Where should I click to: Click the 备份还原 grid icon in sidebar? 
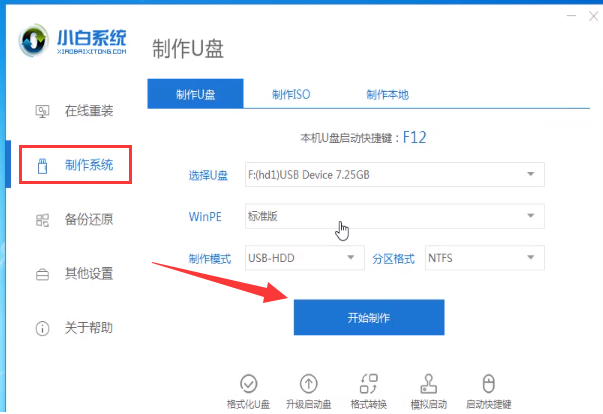tap(42, 219)
